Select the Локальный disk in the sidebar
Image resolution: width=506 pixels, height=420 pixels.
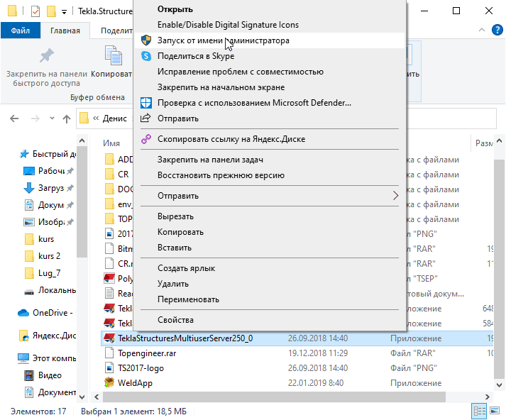click(50, 290)
